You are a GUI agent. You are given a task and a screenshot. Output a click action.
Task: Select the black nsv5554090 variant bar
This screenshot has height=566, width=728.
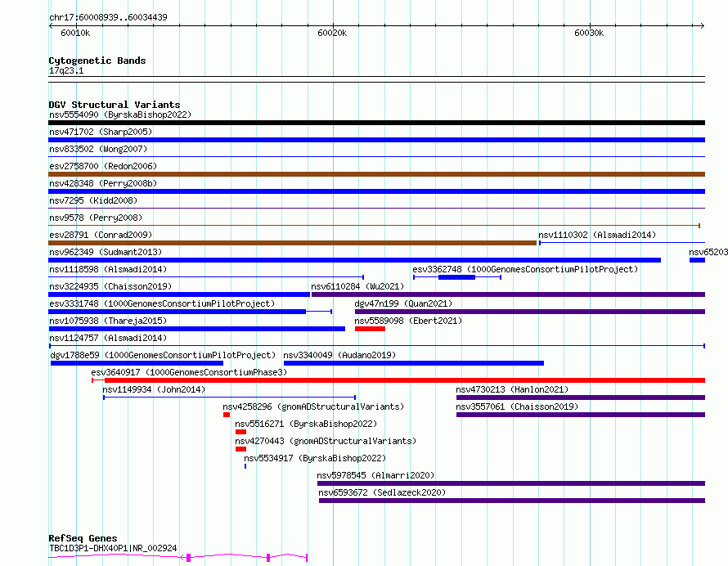click(376, 123)
